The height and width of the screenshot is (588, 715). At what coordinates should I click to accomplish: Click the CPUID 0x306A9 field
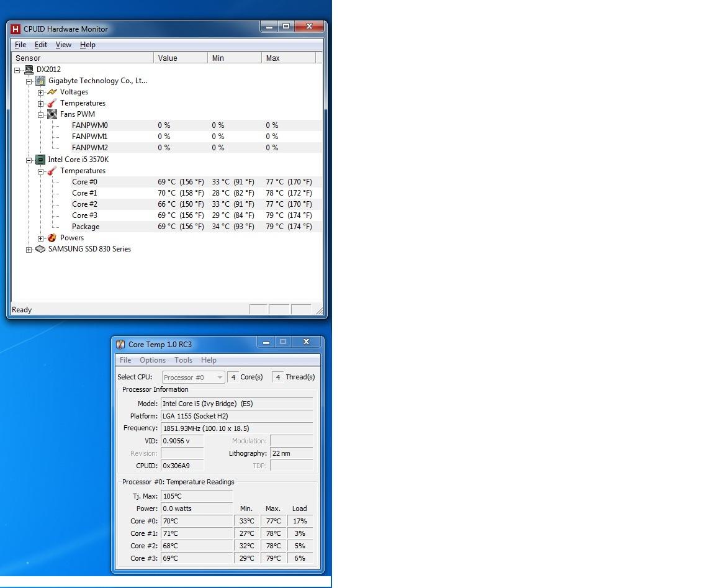(x=182, y=466)
